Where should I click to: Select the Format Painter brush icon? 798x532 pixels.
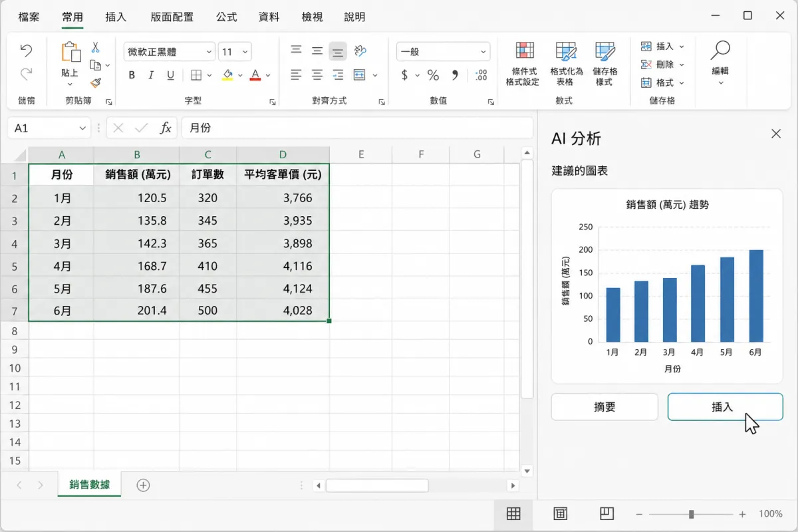(x=95, y=82)
